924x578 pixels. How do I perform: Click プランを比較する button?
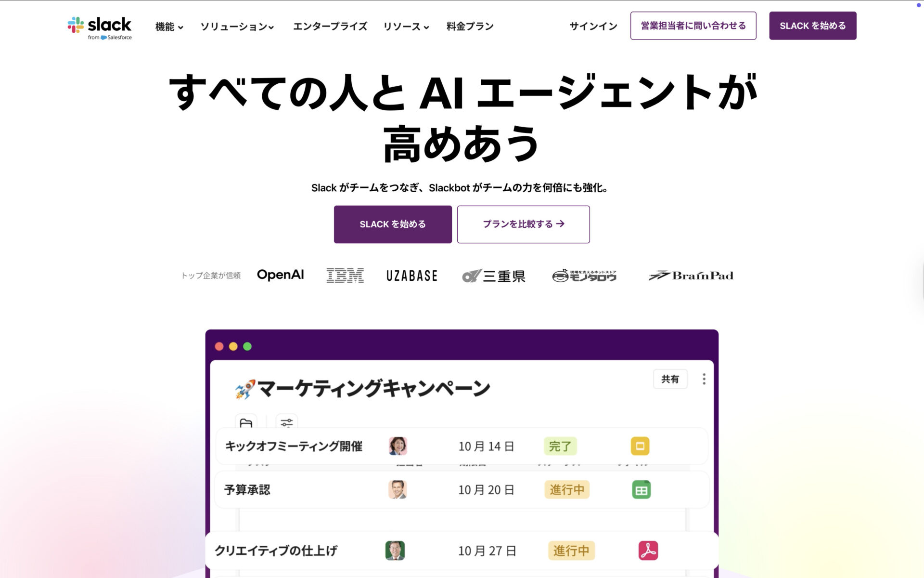coord(523,224)
